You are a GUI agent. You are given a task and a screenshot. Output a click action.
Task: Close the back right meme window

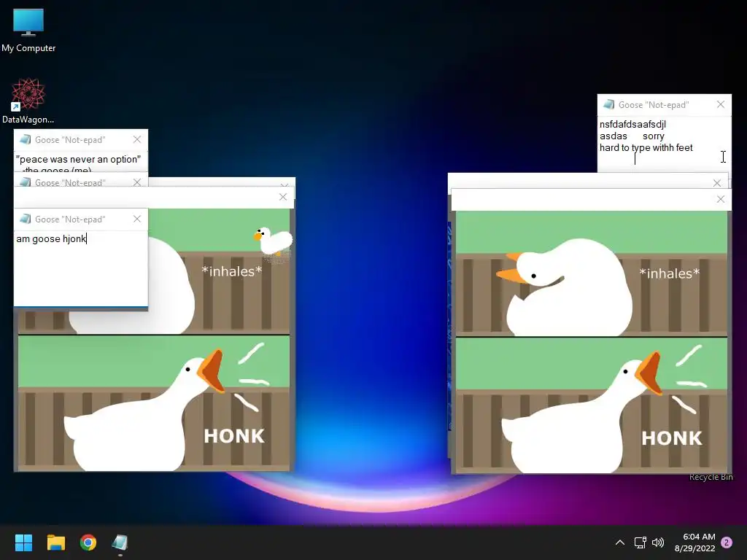click(717, 183)
